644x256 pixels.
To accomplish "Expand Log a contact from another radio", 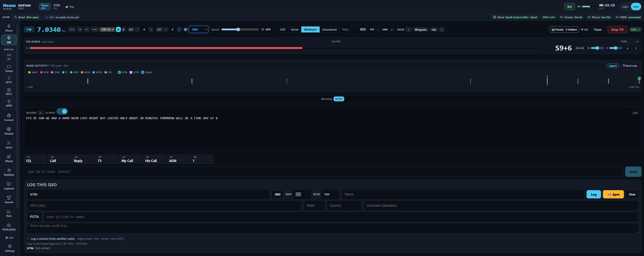I will 52,239.
